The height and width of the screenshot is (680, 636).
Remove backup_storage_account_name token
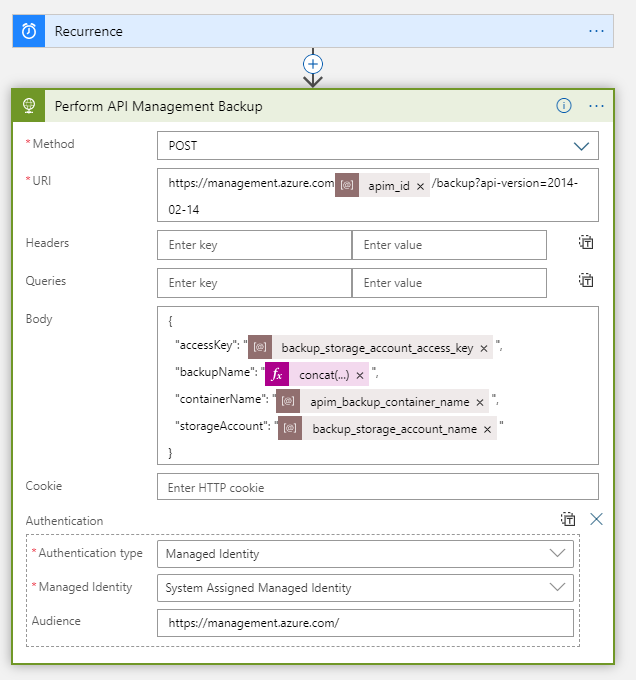click(487, 429)
